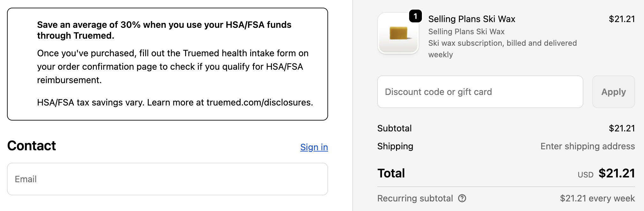Click the Truemed HSA/FSA savings banner
The image size is (644, 211).
167,64
